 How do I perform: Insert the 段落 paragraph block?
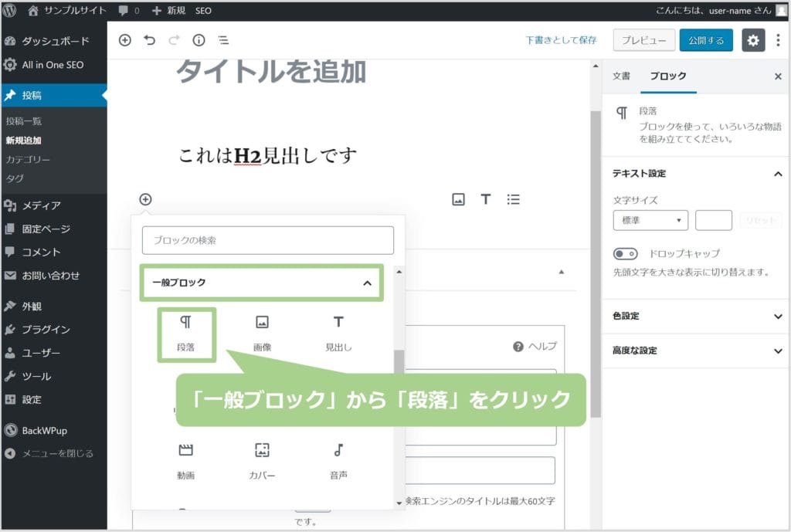[x=185, y=333]
